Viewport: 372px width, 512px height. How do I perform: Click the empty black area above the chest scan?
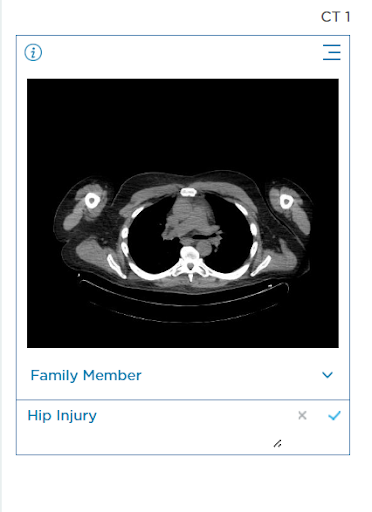(x=183, y=123)
